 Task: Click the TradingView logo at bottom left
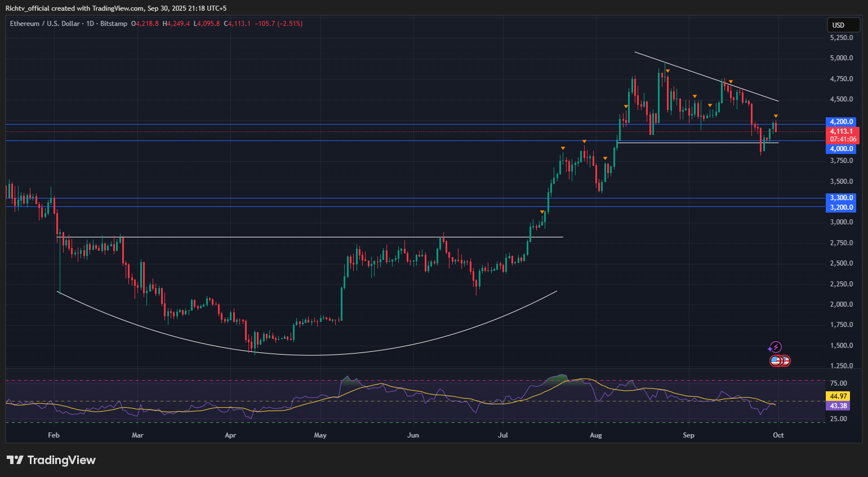pyautogui.click(x=51, y=460)
